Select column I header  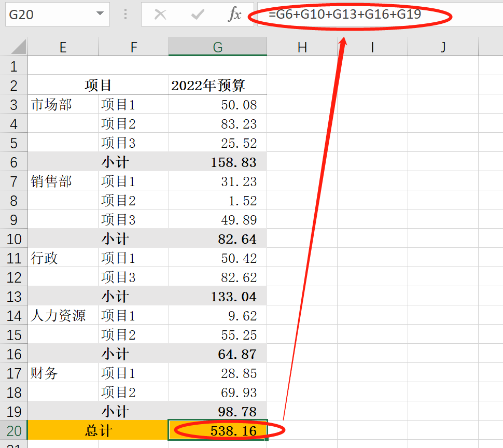[372, 47]
